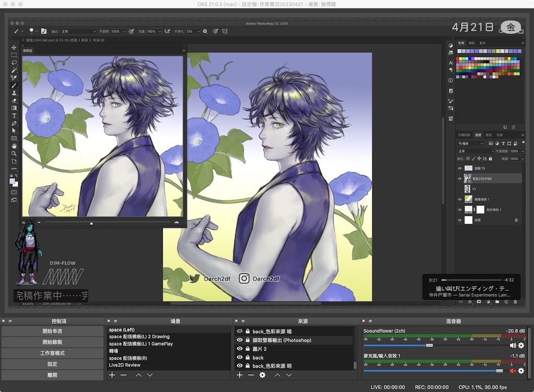Move the selected source down

pos(289,375)
